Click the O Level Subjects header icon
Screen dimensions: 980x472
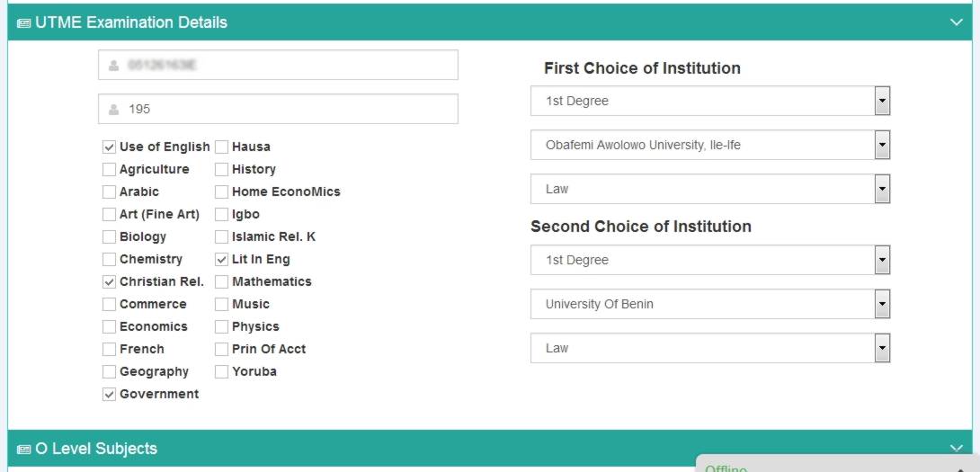(x=23, y=450)
